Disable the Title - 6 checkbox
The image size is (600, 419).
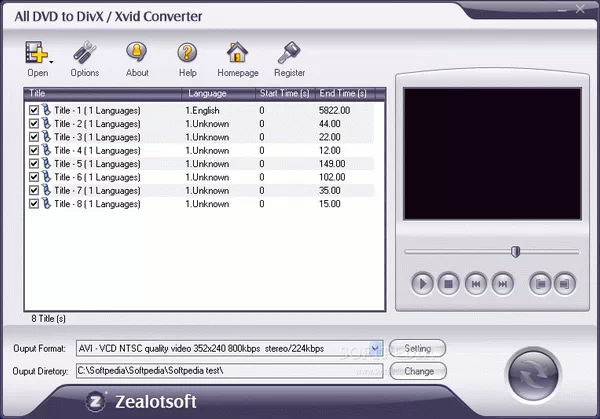pos(34,177)
